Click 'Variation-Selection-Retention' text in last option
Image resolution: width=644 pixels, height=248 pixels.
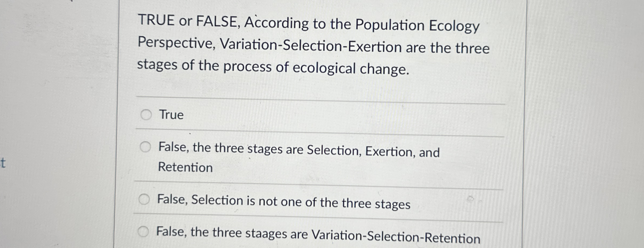[x=396, y=237]
